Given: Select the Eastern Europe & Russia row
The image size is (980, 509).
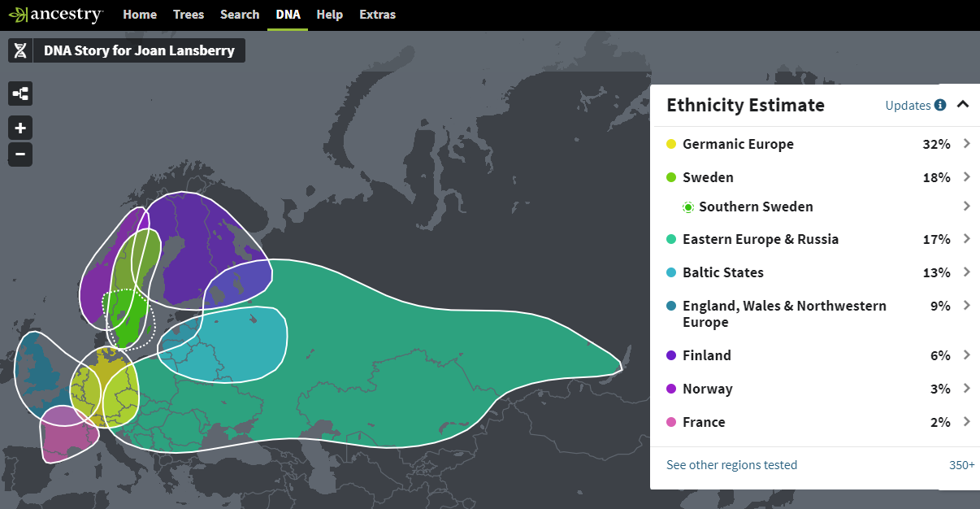Looking at the screenshot, I should (761, 239).
